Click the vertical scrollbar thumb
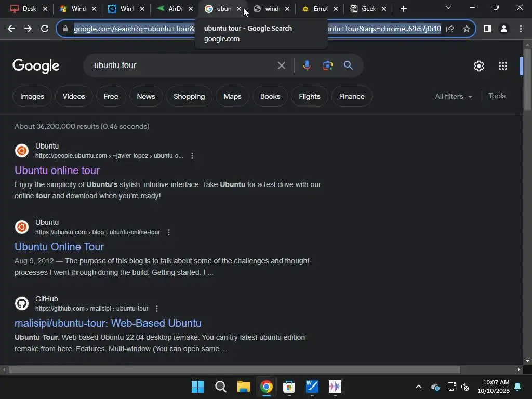The height and width of the screenshot is (399, 532). pyautogui.click(x=527, y=79)
